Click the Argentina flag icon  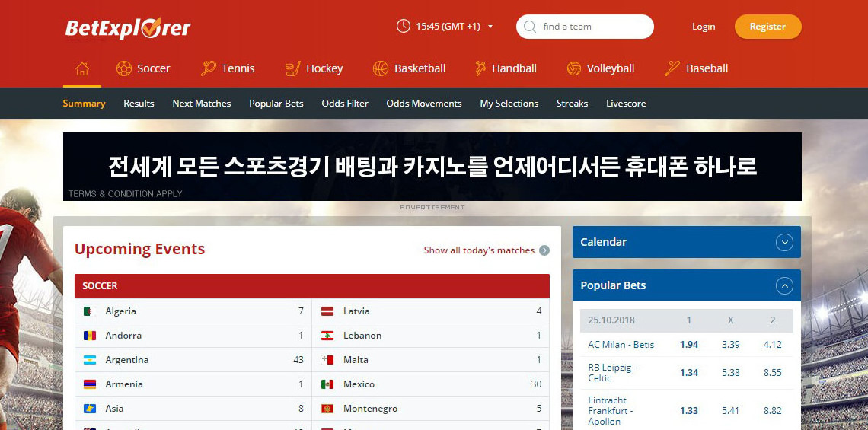coord(90,360)
